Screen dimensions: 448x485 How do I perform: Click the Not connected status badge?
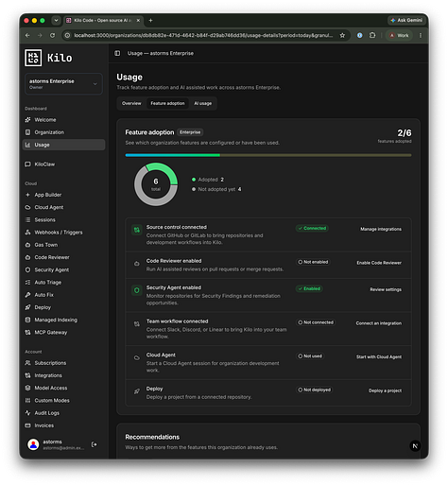pos(316,322)
